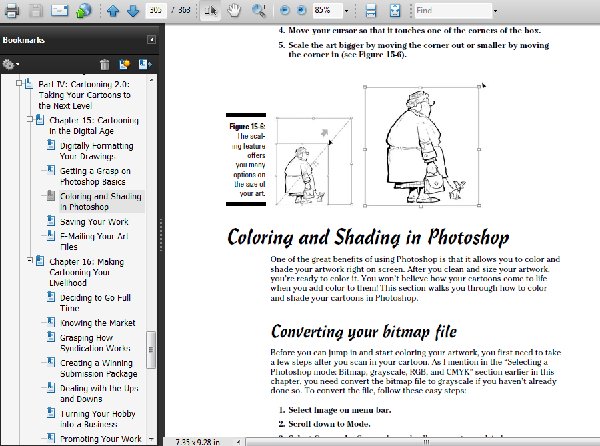Open Digitally Formatting Your Drawings bookmark
This screenshot has height=446, width=600.
coord(96,151)
